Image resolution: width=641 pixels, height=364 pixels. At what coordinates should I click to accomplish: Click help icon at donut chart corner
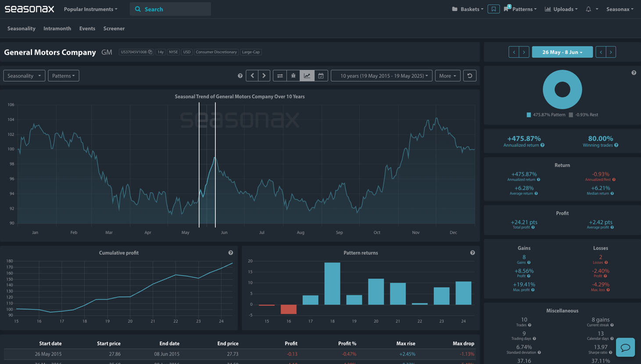tap(634, 73)
